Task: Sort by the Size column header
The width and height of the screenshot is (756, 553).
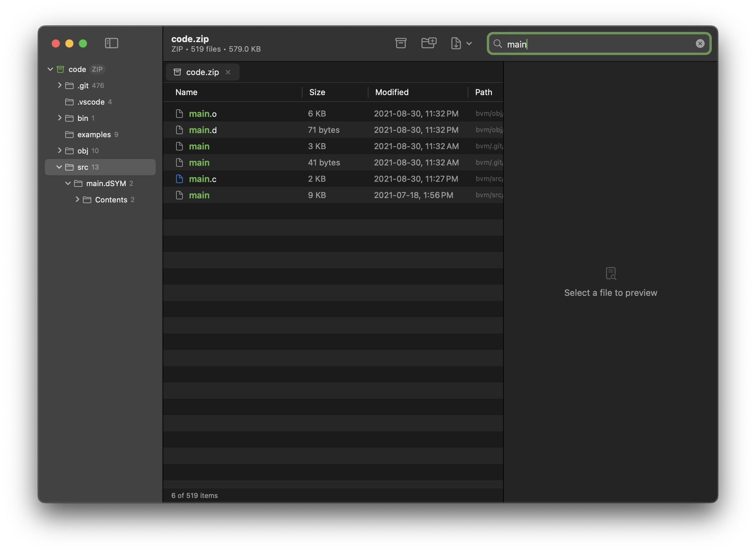Action: point(317,92)
